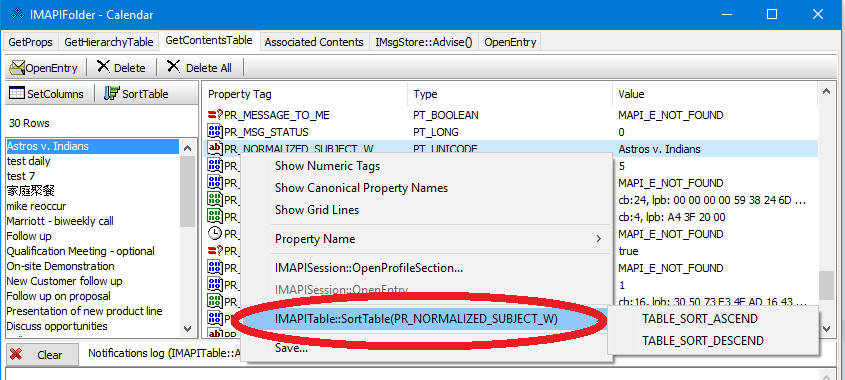Click the Delete All button

pyautogui.click(x=199, y=67)
